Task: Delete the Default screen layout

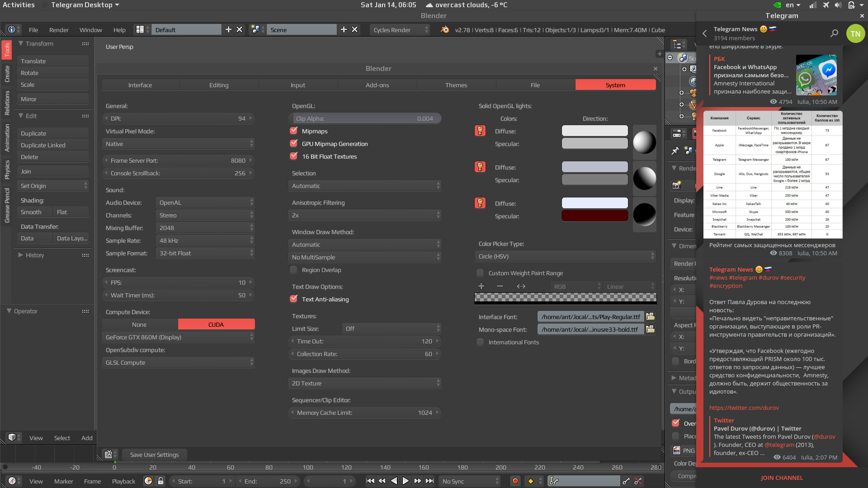Action: [x=240, y=30]
